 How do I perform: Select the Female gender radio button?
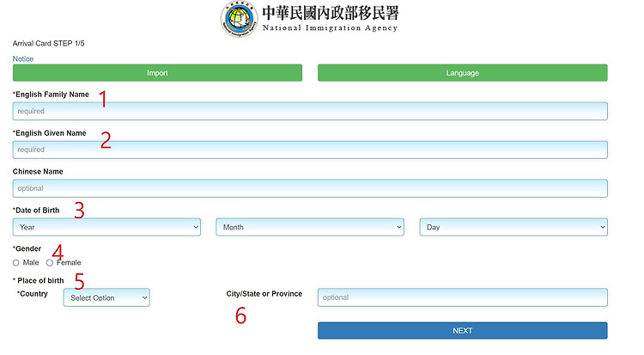click(x=50, y=263)
